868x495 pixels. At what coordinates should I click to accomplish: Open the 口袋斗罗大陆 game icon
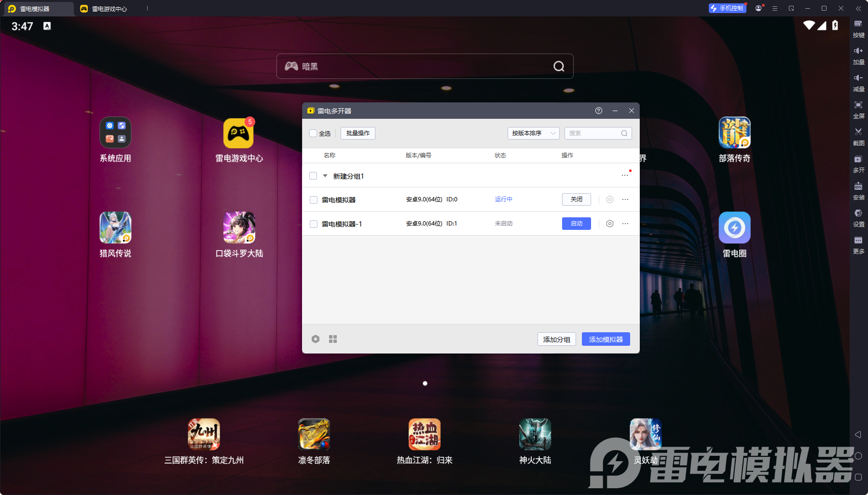click(x=239, y=227)
